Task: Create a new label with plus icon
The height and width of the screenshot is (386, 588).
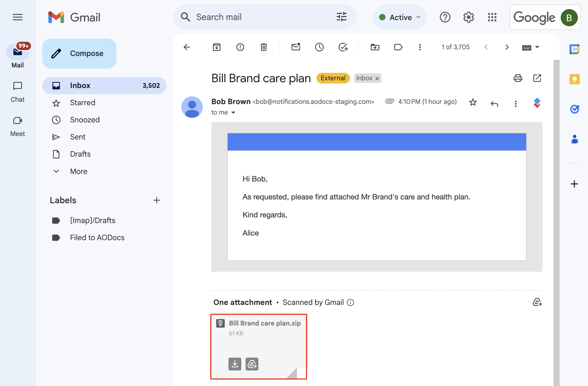Action: click(x=157, y=200)
